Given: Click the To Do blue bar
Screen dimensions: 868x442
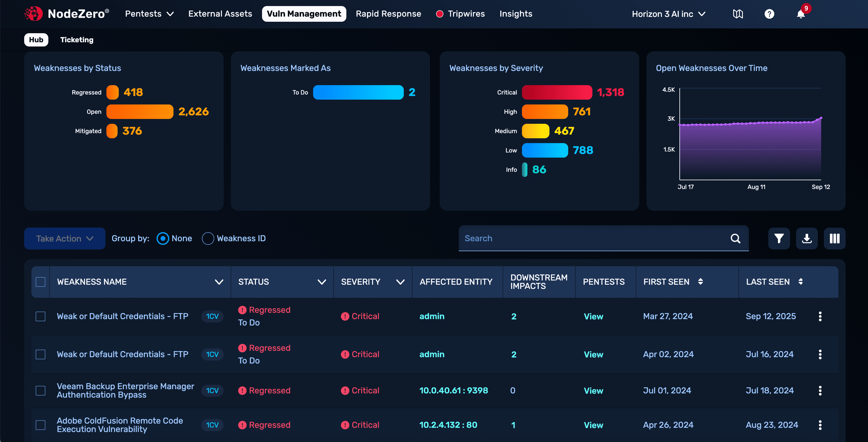Looking at the screenshot, I should [358, 92].
